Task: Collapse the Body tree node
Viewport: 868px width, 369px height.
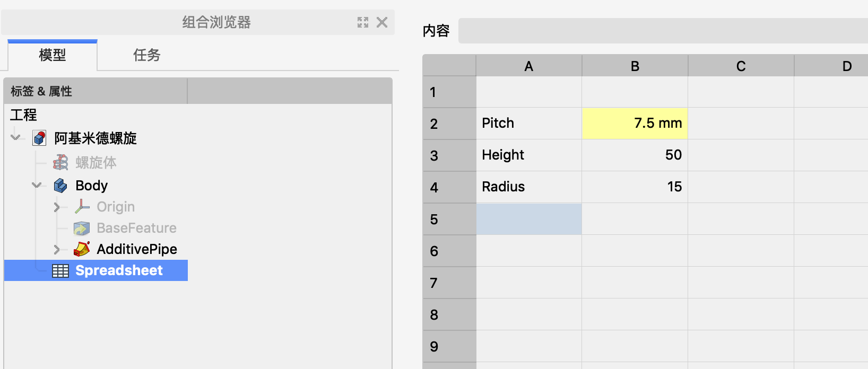Action: (x=37, y=185)
